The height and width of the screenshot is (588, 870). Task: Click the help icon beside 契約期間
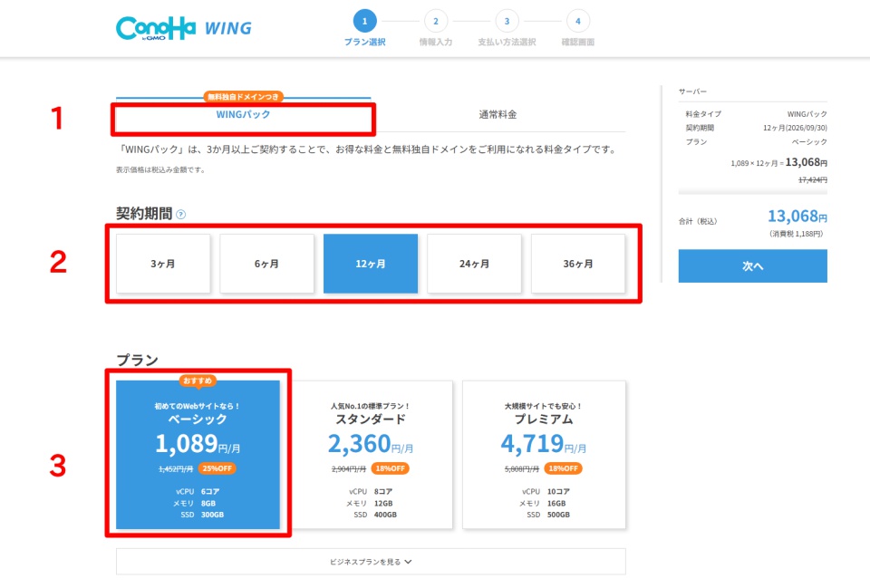[x=181, y=215]
